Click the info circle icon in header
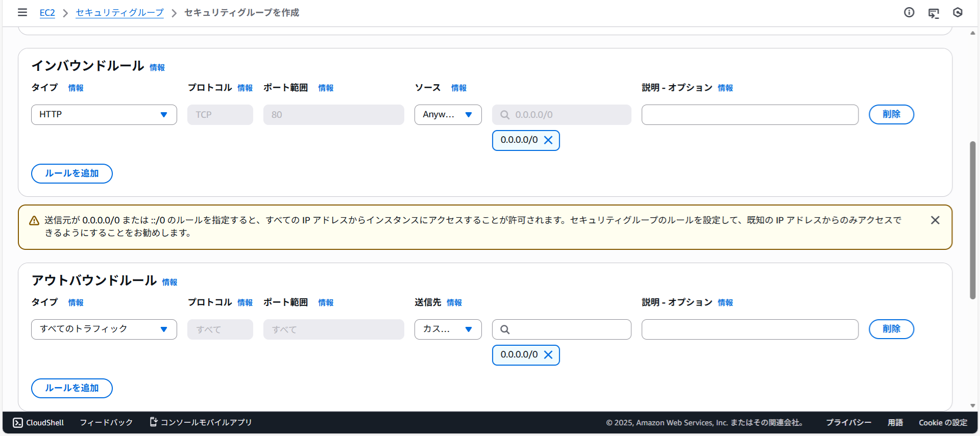The image size is (980, 436). (909, 12)
